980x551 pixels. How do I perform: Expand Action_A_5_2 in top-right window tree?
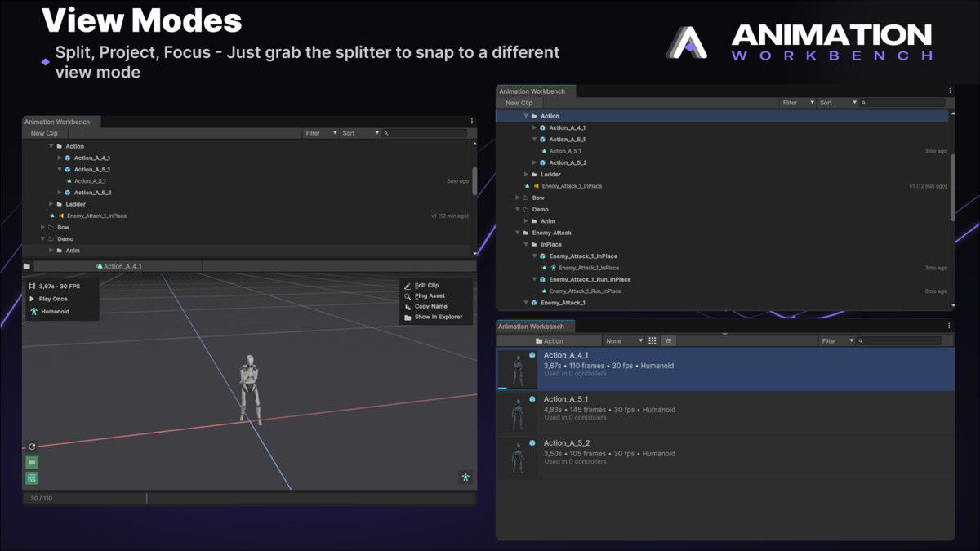pos(534,163)
